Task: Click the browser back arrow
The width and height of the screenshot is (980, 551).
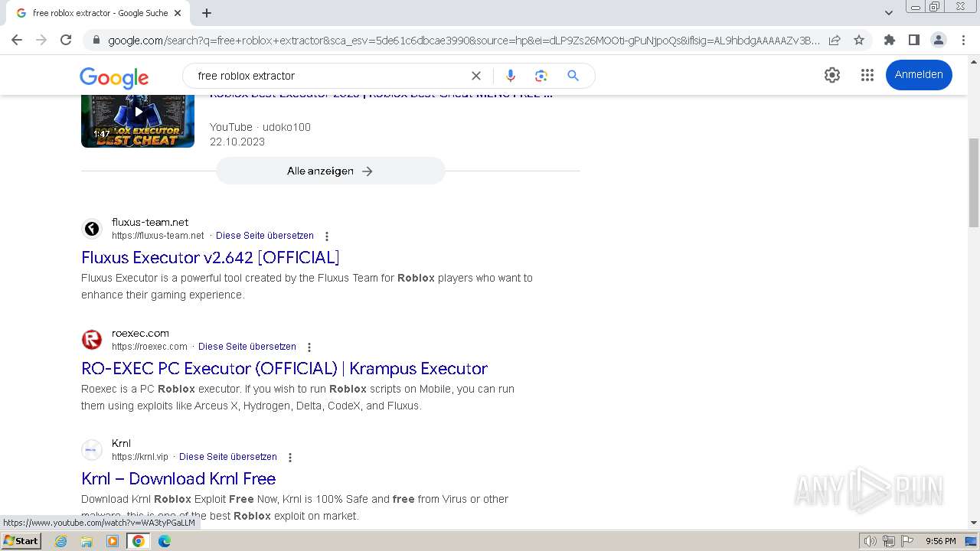Action: (17, 40)
